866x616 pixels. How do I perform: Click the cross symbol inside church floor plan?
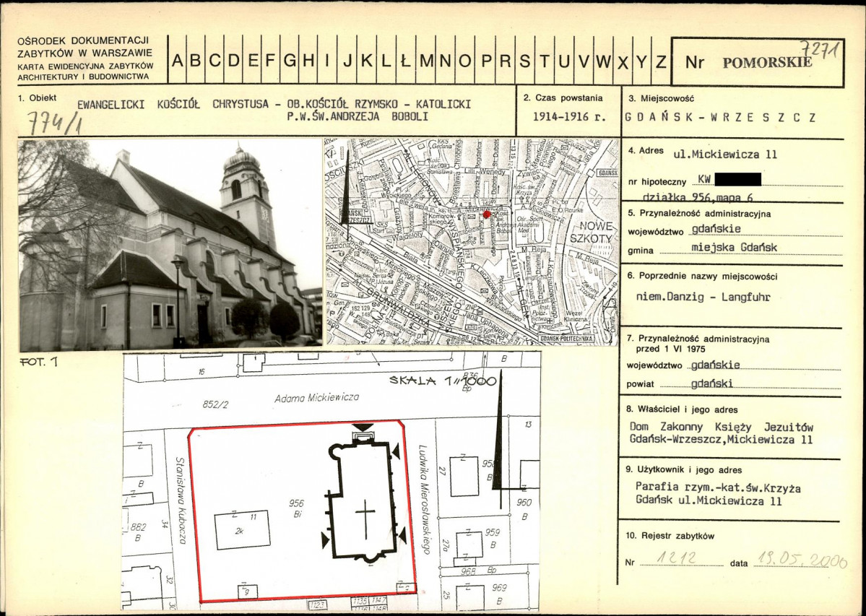tap(365, 519)
